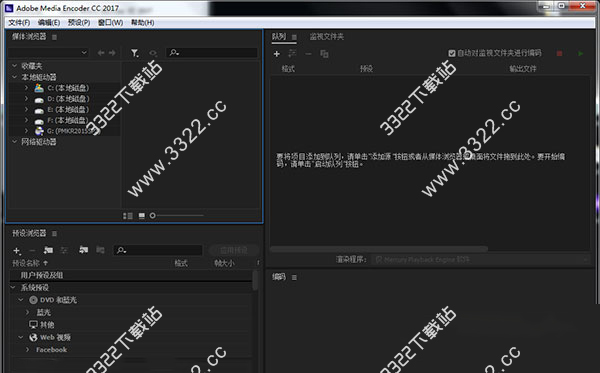Image resolution: width=600 pixels, height=373 pixels.
Task: Click the export presets icon
Action: point(100,250)
